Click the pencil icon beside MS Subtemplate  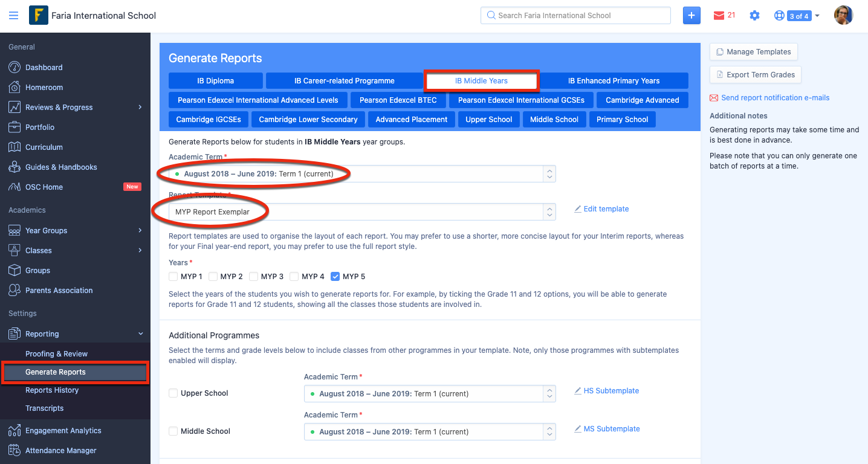point(578,429)
